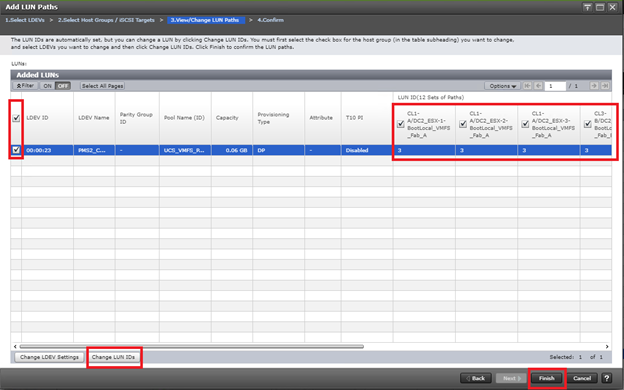Maximize the Add LUN Paths window
The width and height of the screenshot is (624, 390).
coord(600,7)
